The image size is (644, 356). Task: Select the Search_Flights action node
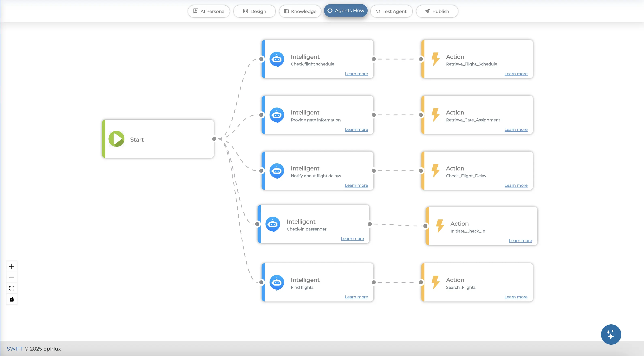pyautogui.click(x=477, y=282)
